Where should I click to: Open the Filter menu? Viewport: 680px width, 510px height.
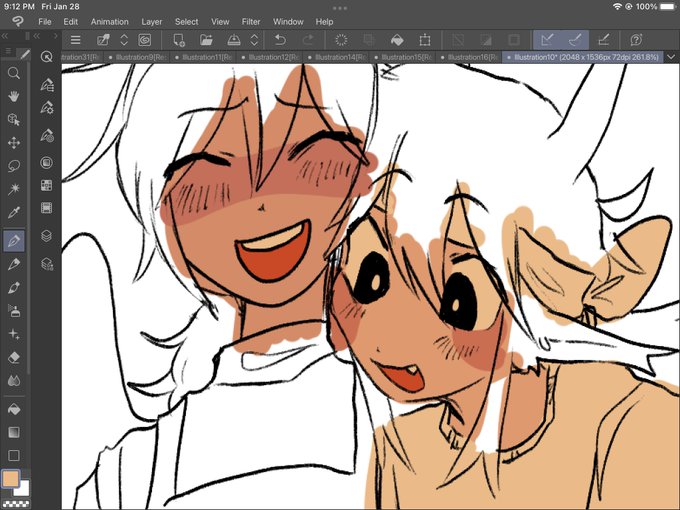[x=251, y=22]
